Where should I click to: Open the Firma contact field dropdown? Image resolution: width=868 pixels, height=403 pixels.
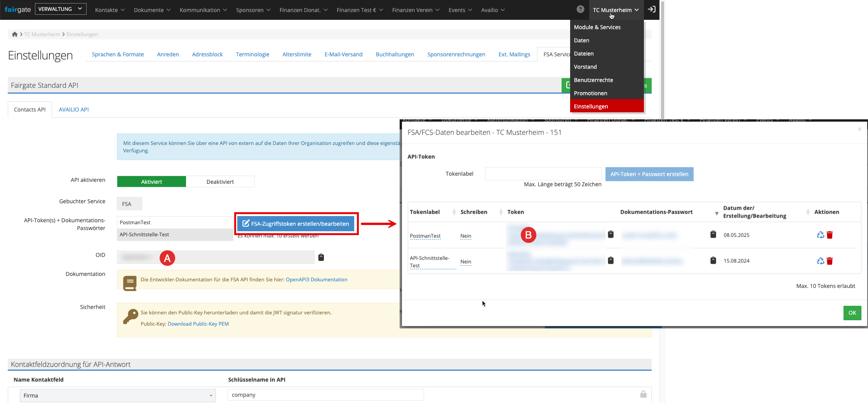coord(118,395)
